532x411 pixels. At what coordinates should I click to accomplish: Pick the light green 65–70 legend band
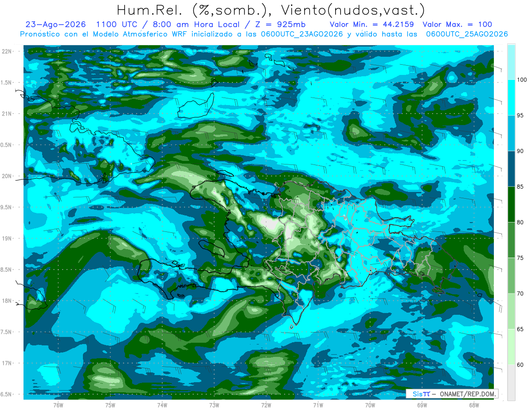[x=511, y=311]
